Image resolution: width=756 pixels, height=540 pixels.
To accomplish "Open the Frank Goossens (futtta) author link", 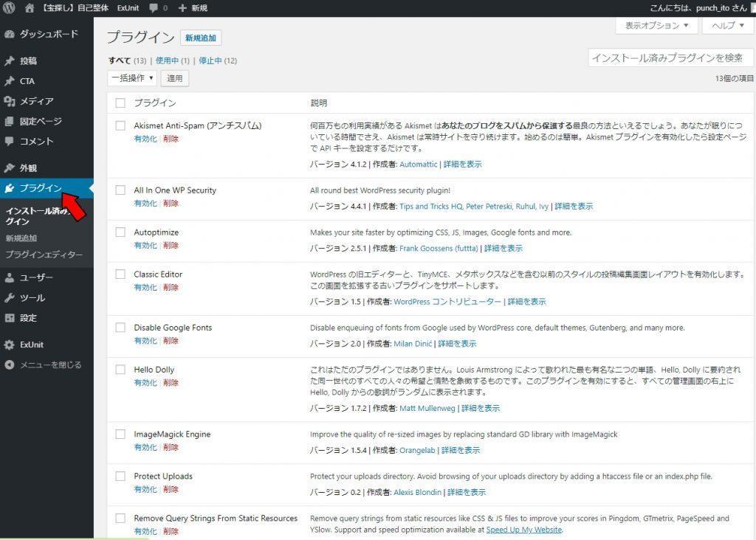I will coord(439,248).
